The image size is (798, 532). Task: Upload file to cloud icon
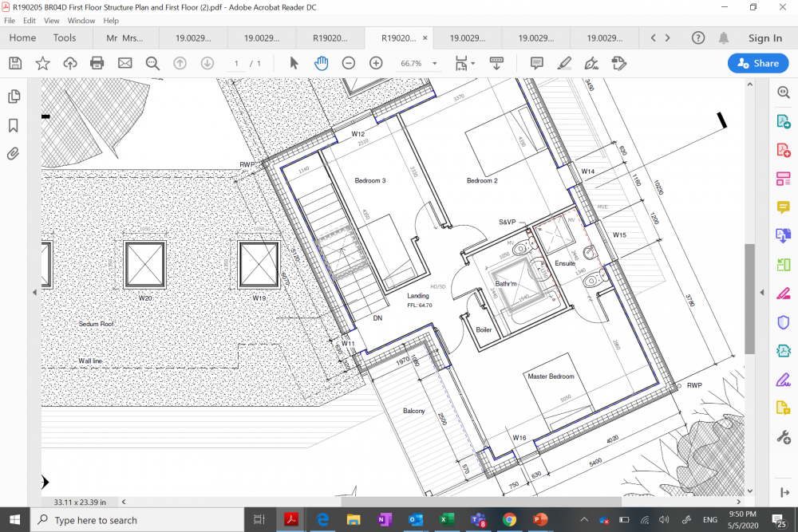point(69,63)
